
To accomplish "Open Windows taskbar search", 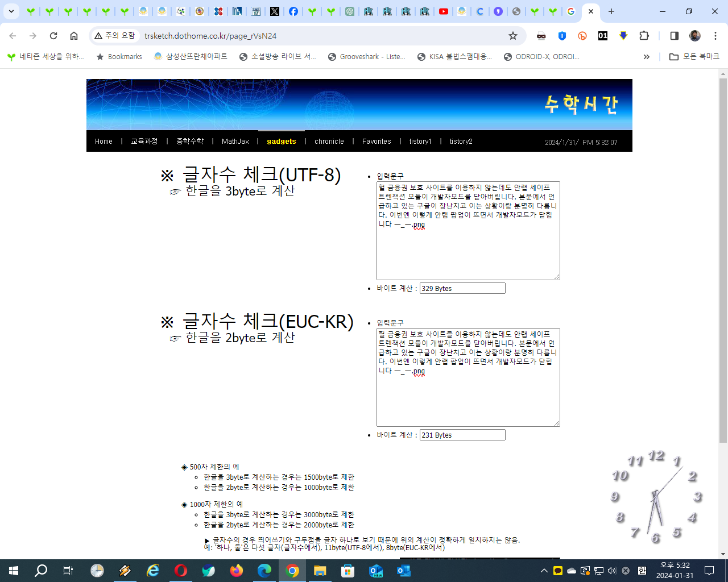I will point(41,571).
